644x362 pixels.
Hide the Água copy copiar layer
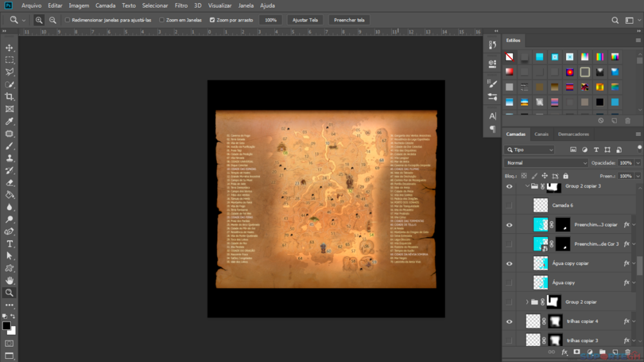[509, 263]
